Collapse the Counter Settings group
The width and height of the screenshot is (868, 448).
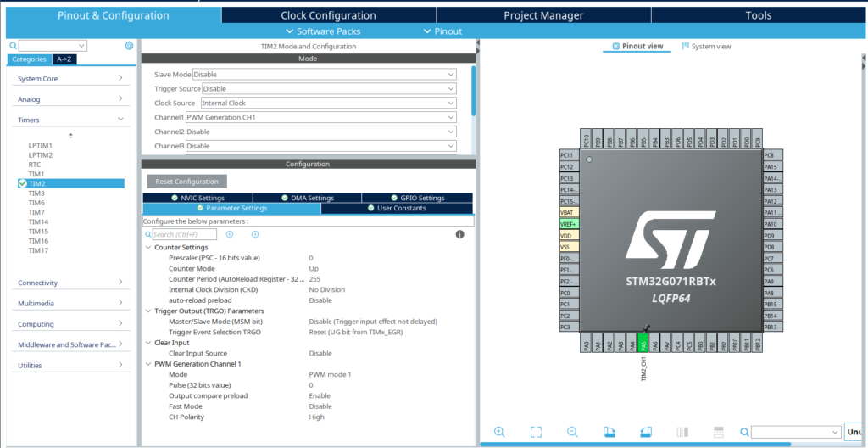click(148, 247)
